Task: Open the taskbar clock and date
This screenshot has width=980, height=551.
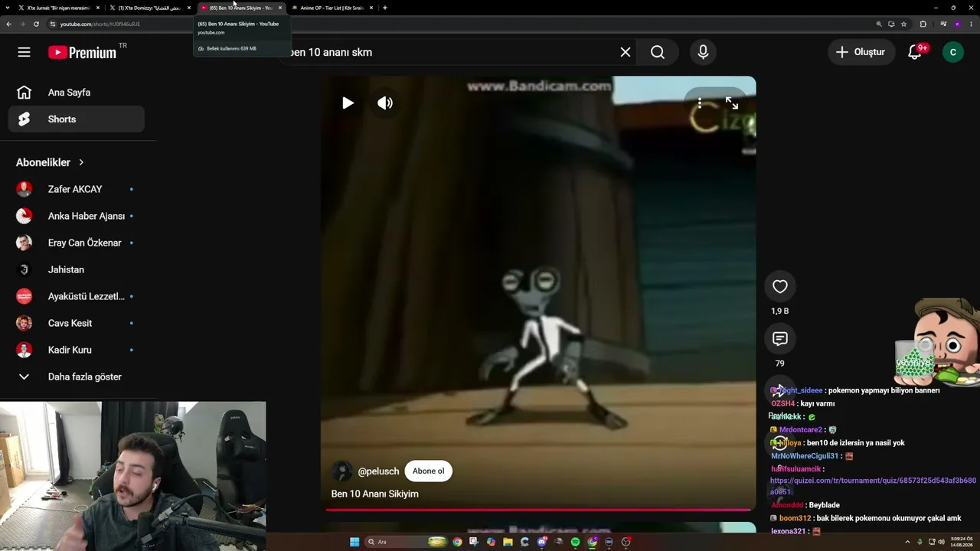Action: pos(962,542)
